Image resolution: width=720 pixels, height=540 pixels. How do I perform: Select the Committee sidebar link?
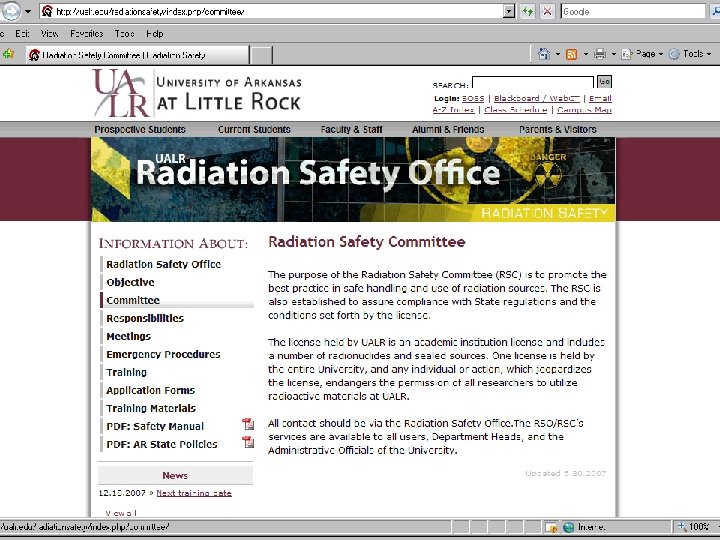pos(133,300)
